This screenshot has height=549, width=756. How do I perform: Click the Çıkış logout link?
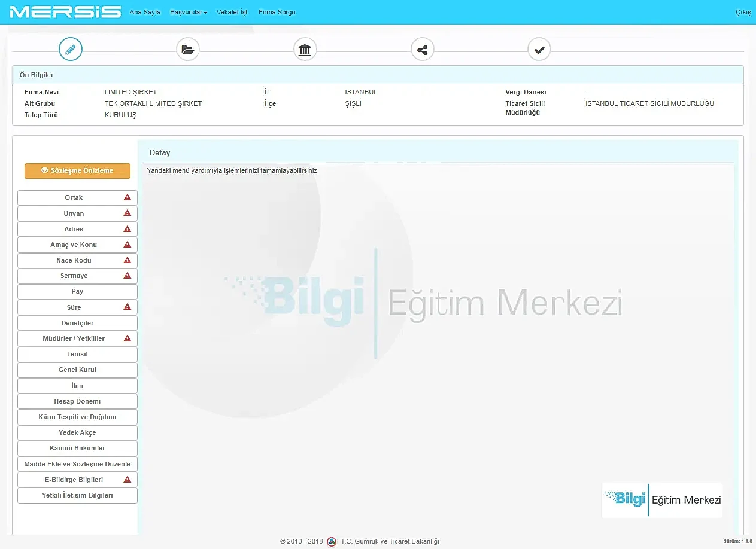point(743,12)
